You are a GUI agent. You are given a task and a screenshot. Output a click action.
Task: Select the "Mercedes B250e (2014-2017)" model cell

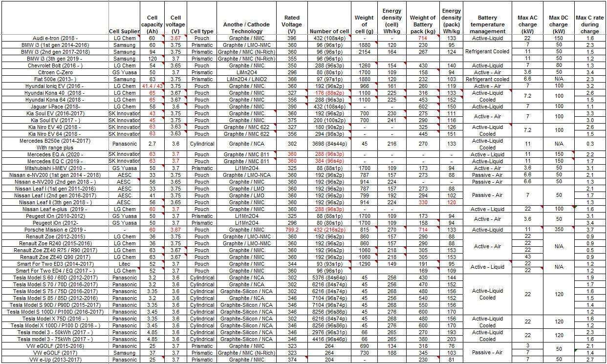point(55,141)
